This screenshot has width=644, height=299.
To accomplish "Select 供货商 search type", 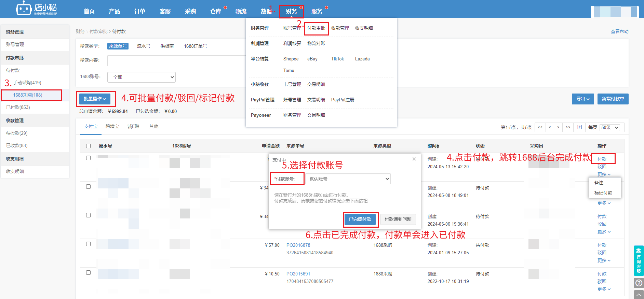I will [x=167, y=46].
